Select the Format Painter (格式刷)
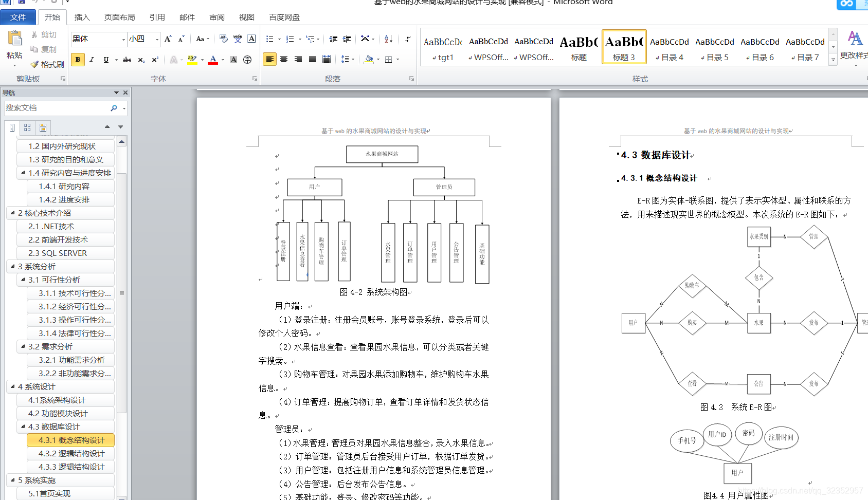868x500 pixels. [47, 64]
